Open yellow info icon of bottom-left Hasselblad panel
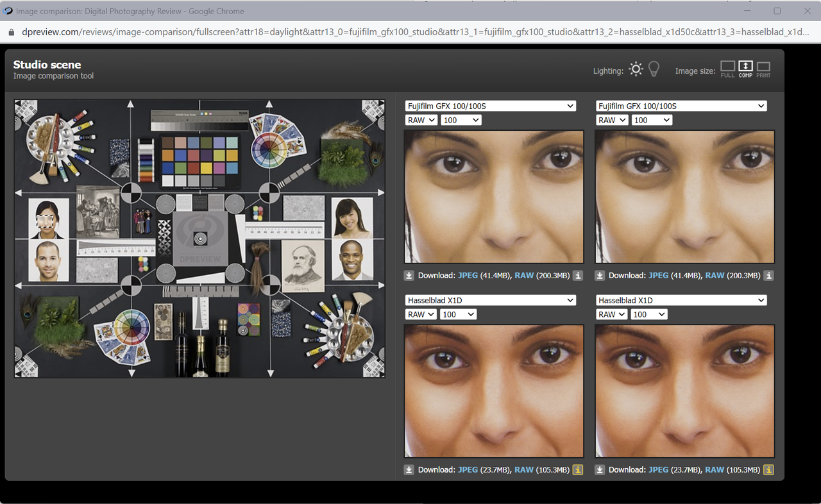 point(578,469)
